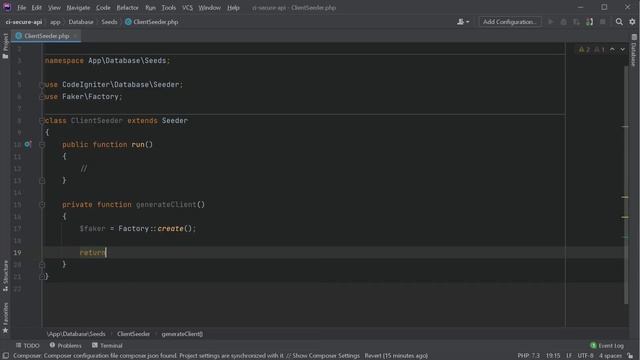Open the TODO tool window
Viewport: 640px width, 360px height.
point(27,345)
